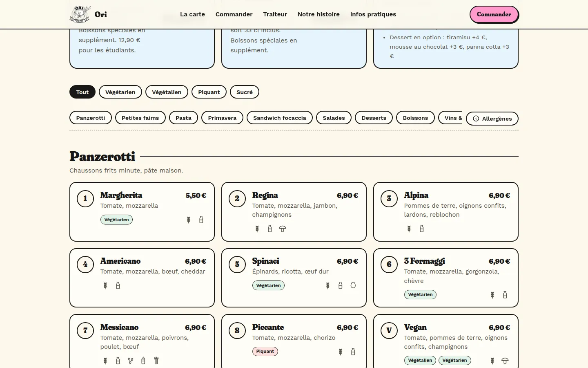
Task: Show the Salades category
Action: pyautogui.click(x=334, y=118)
